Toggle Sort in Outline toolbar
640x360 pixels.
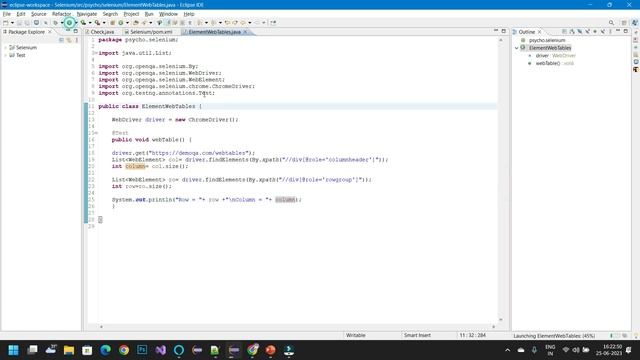coord(572,31)
